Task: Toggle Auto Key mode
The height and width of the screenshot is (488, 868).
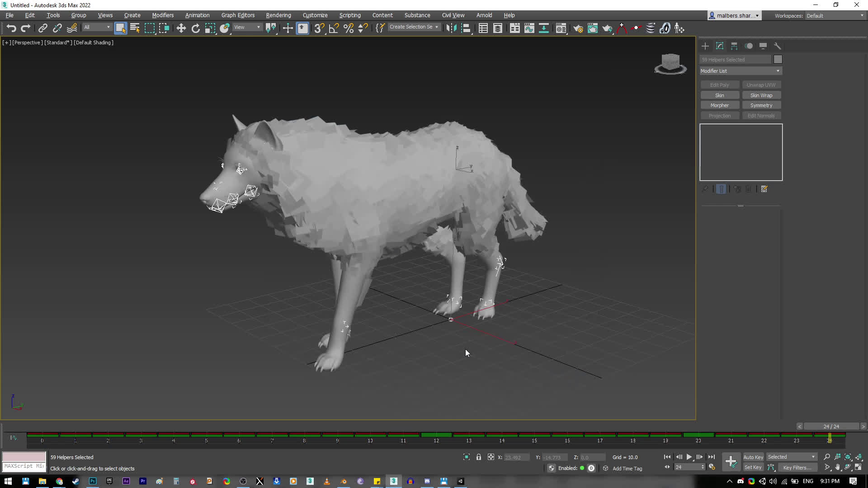Action: point(753,457)
